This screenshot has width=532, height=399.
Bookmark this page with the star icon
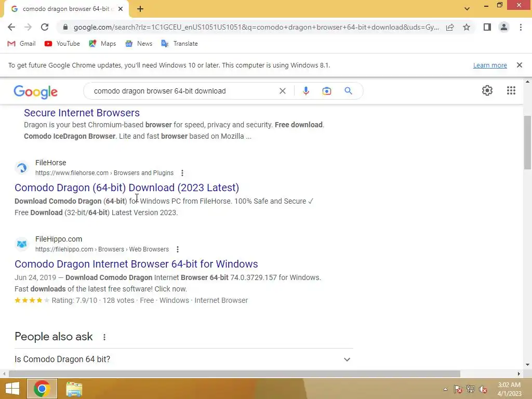(x=467, y=27)
